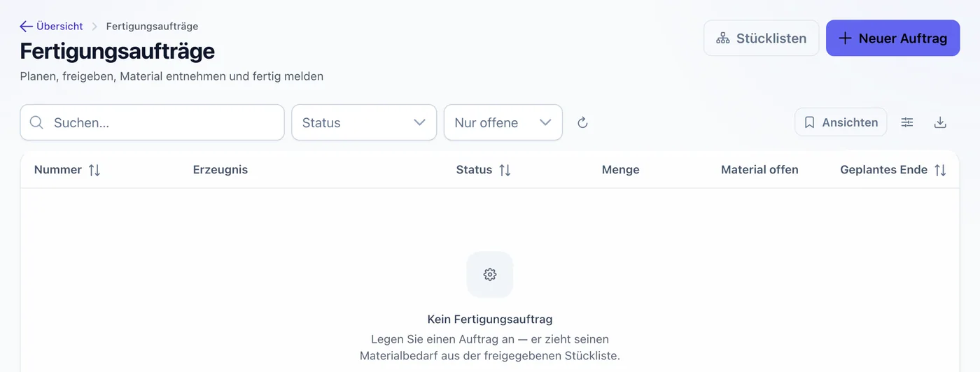This screenshot has height=372, width=980.
Task: Click the Neuer Auftrag button
Action: pos(892,38)
